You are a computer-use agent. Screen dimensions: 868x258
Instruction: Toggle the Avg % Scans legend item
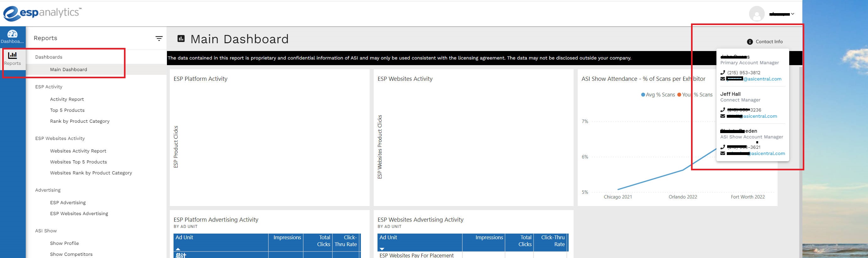(658, 95)
